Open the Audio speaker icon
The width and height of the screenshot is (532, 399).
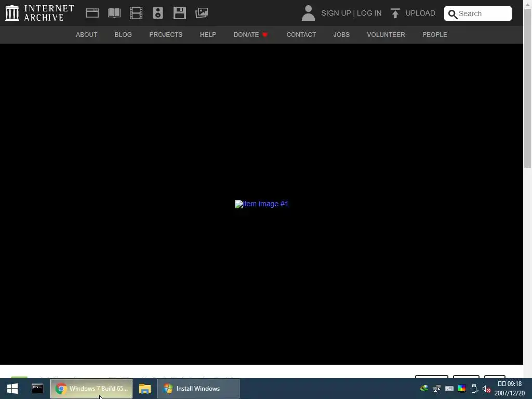pyautogui.click(x=158, y=13)
